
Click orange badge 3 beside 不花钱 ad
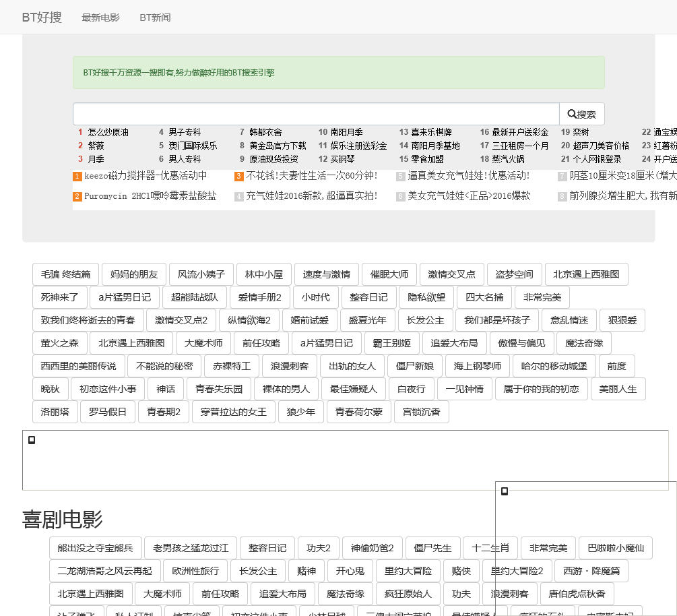[239, 177]
